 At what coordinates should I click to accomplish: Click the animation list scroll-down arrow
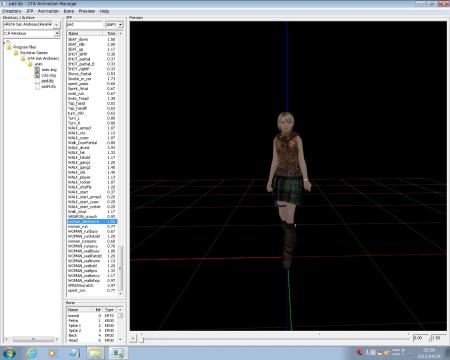click(x=121, y=294)
